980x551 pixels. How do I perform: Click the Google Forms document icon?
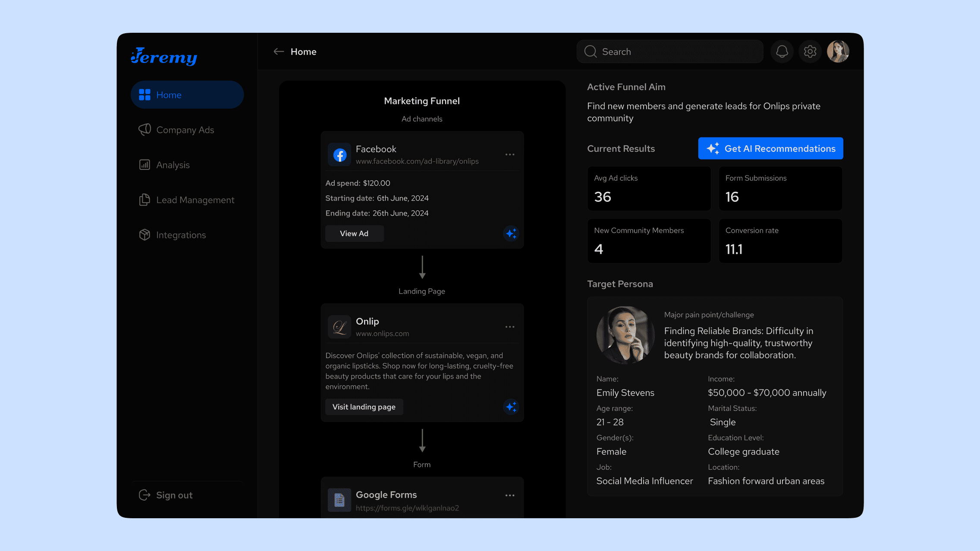tap(339, 500)
